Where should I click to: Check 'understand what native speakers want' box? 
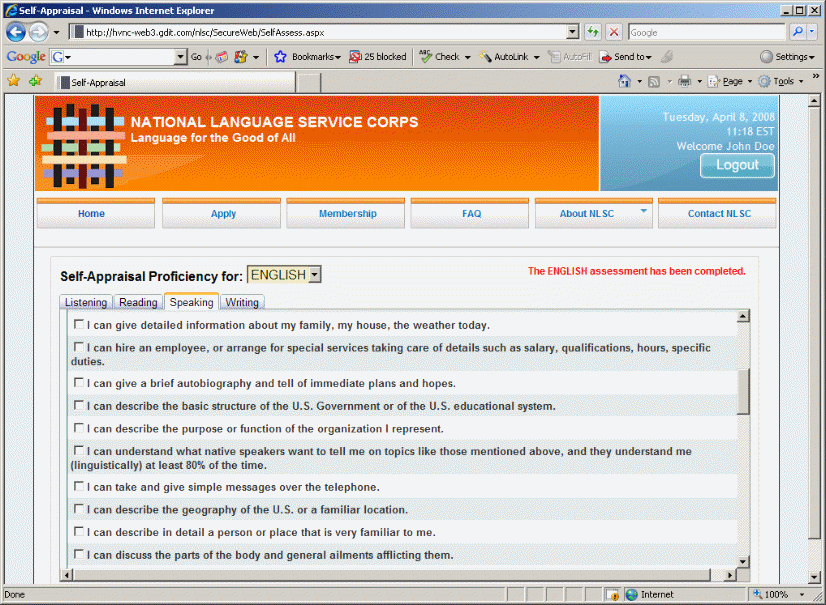coord(78,450)
